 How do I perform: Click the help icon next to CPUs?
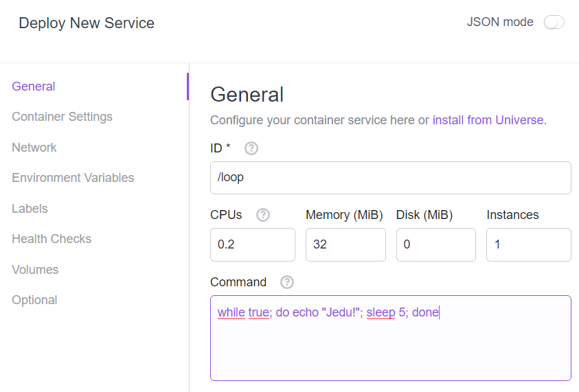click(263, 215)
